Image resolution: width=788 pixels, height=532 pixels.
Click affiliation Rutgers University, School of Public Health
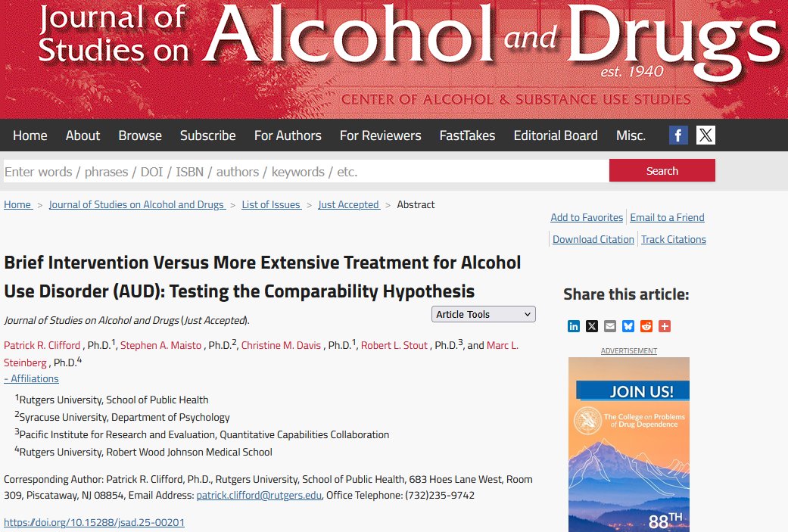point(111,400)
